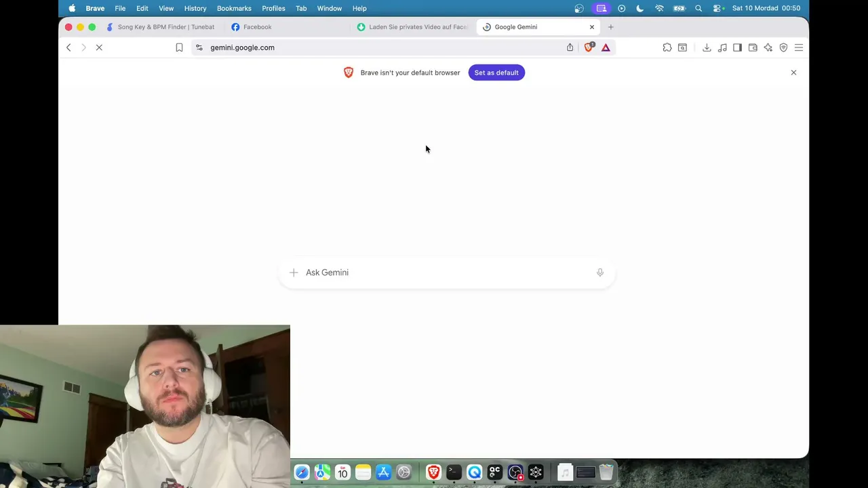Open the media controls music note icon
This screenshot has width=868, height=488.
(x=722, y=47)
